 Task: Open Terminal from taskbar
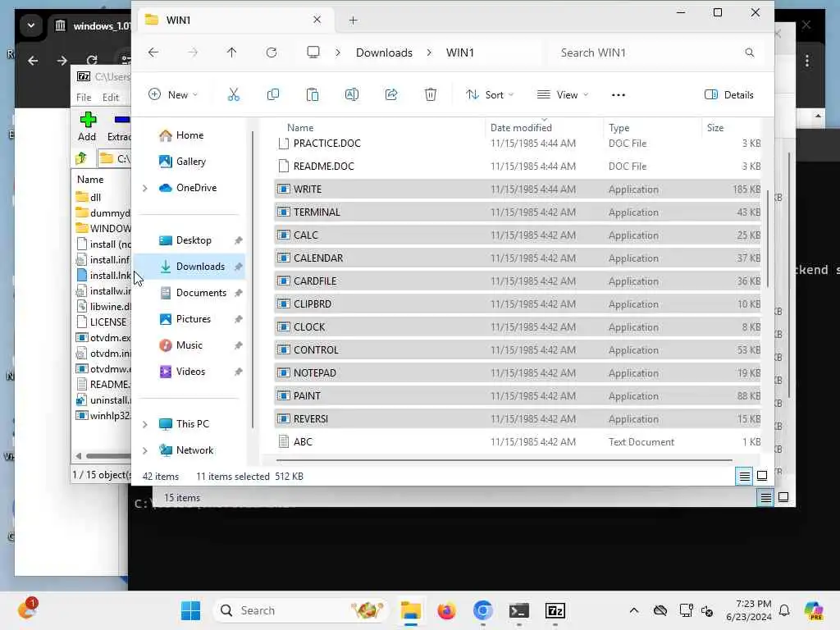tap(518, 610)
